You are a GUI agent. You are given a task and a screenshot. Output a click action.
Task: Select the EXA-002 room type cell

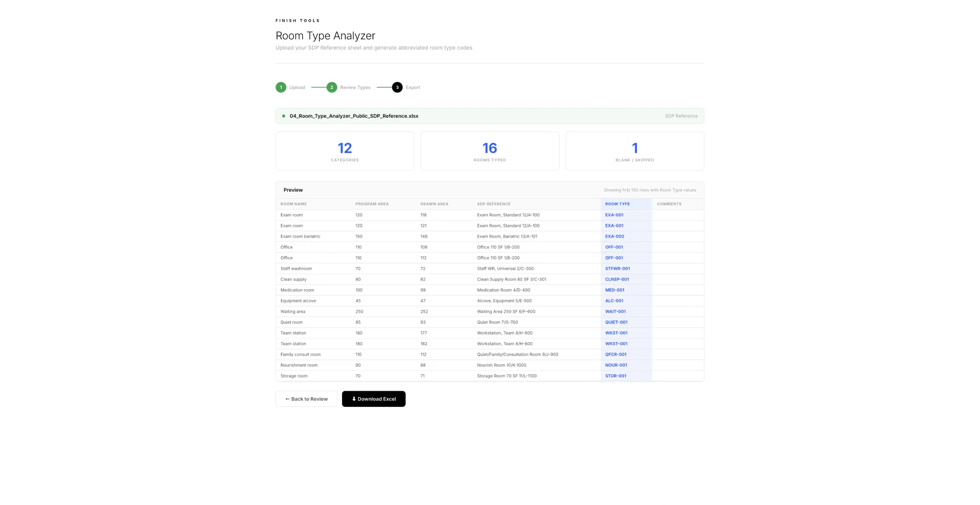click(614, 236)
